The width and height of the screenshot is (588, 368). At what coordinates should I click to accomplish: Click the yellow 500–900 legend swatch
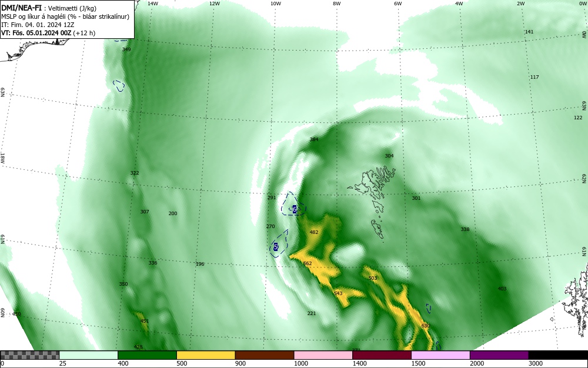pyautogui.click(x=206, y=355)
